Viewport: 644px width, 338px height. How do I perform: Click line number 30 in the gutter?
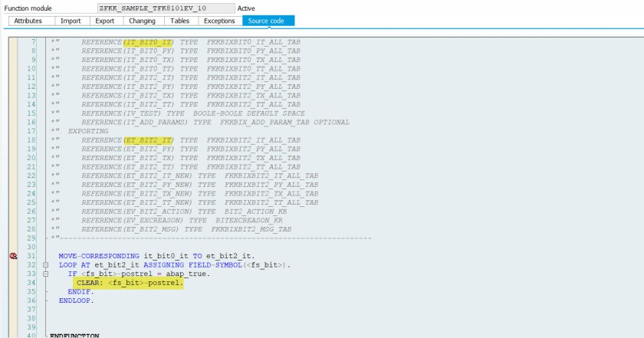click(x=31, y=247)
